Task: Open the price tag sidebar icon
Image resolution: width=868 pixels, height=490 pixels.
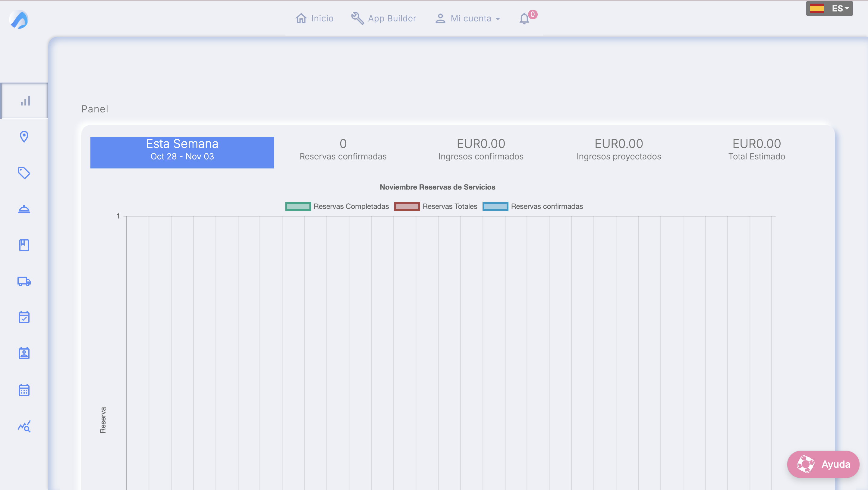Action: (x=24, y=173)
